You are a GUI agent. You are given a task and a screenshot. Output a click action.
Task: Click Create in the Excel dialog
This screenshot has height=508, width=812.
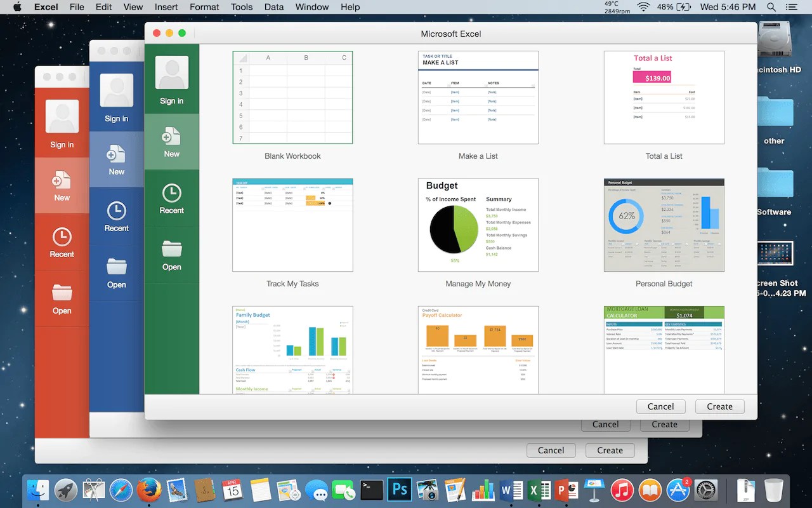pos(720,406)
